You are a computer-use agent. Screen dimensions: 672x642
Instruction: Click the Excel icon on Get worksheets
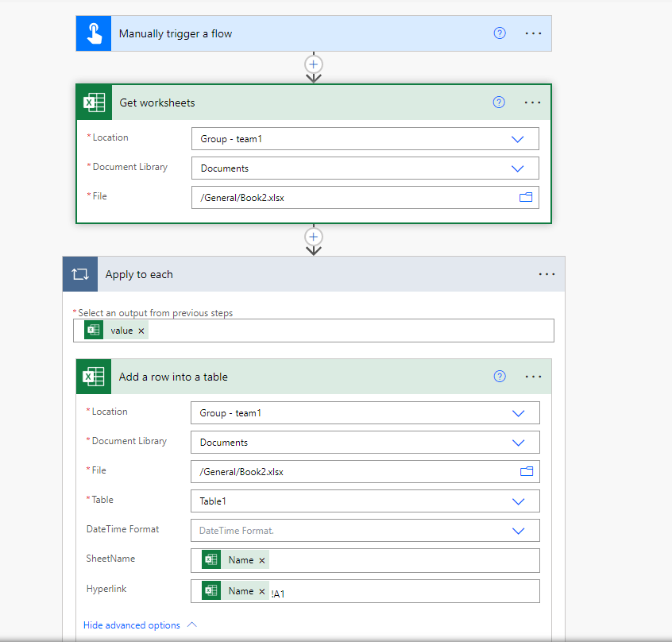click(95, 102)
